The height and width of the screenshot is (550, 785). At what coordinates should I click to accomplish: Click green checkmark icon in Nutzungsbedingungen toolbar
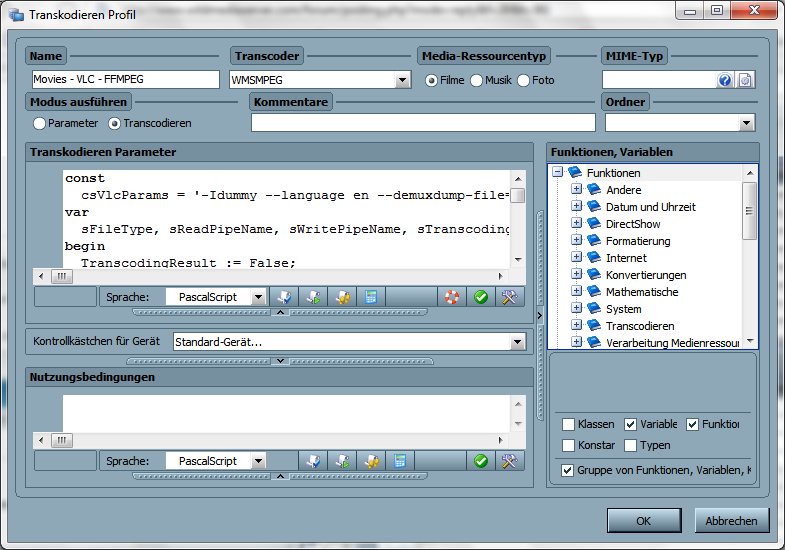coord(481,461)
